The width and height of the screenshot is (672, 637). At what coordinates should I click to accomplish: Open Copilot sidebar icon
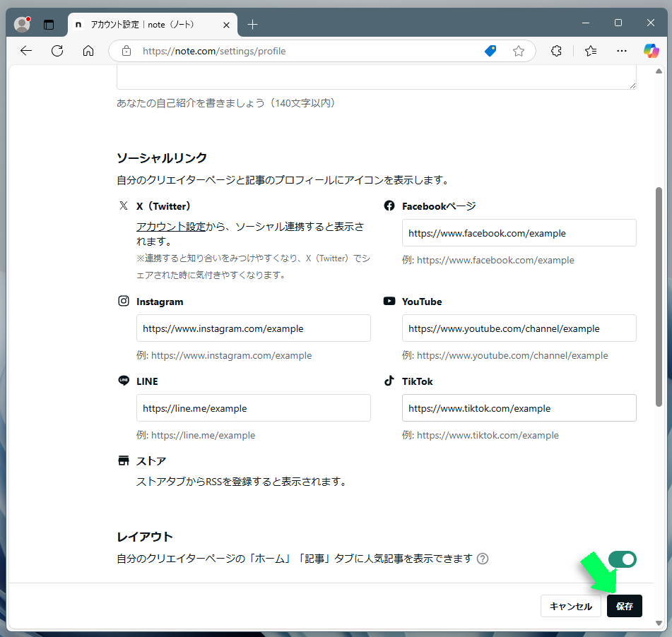pyautogui.click(x=651, y=51)
